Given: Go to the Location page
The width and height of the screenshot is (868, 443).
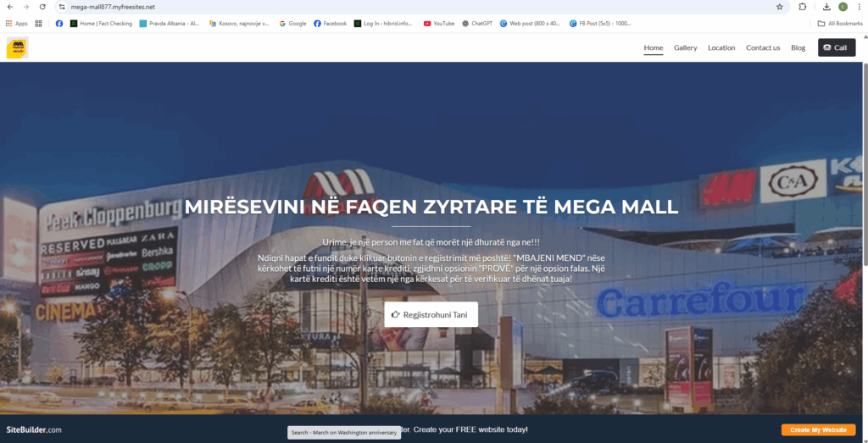Looking at the screenshot, I should (x=721, y=48).
